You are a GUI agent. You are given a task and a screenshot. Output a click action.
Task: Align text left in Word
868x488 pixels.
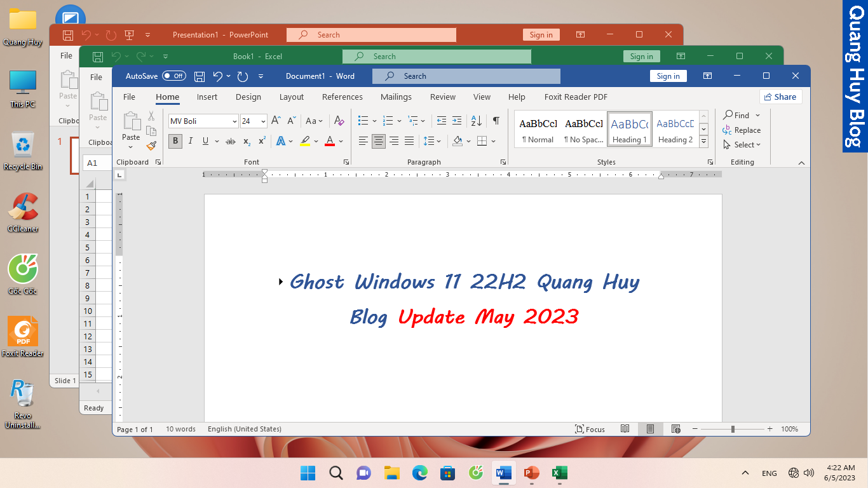[363, 141]
